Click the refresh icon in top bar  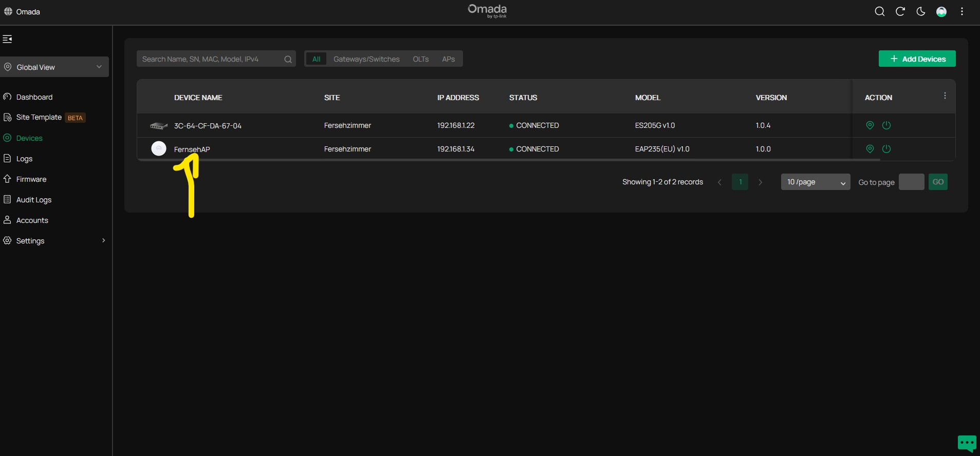coord(900,12)
